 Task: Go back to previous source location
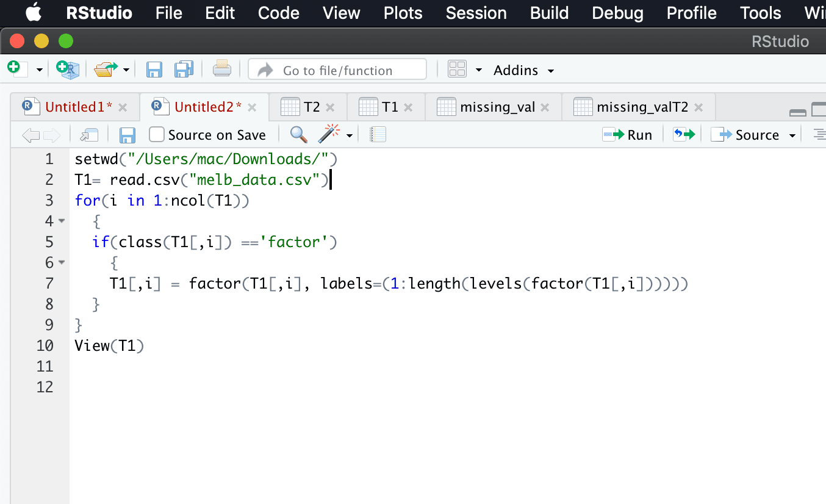(31, 135)
